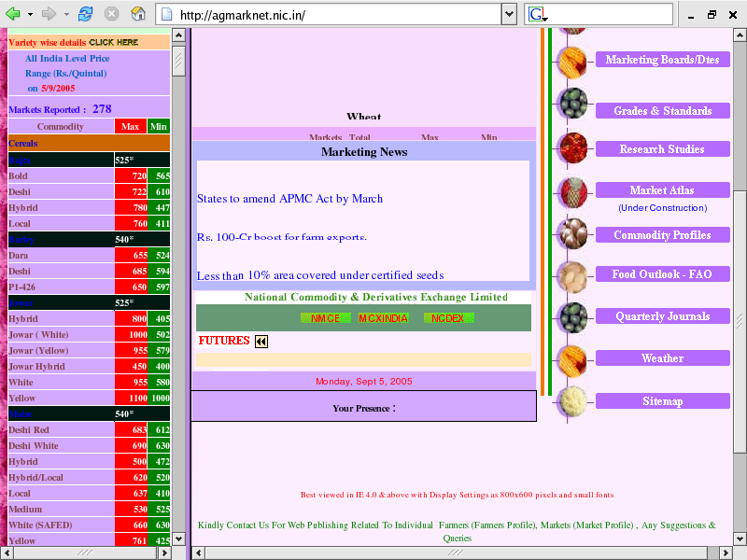Image resolution: width=747 pixels, height=560 pixels.
Task: Click the browser Back arrow button
Action: point(14,14)
